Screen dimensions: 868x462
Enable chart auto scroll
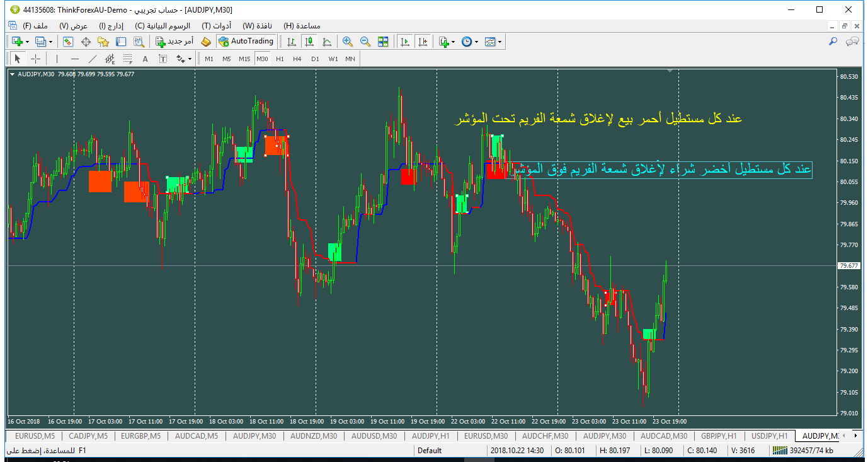[x=405, y=42]
